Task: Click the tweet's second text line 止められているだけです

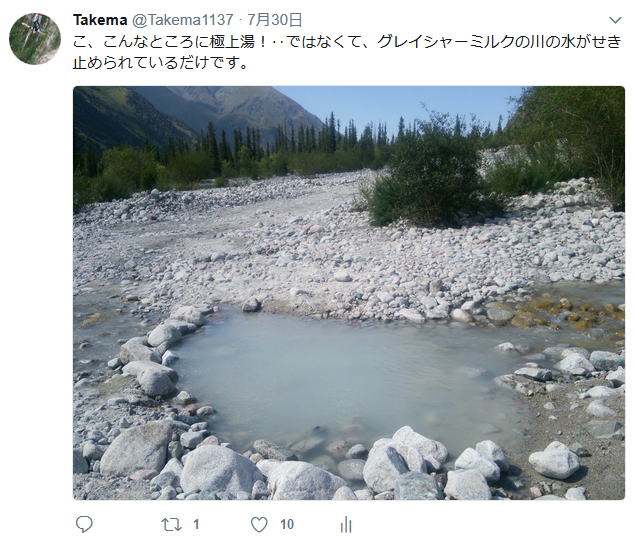Action: point(160,63)
